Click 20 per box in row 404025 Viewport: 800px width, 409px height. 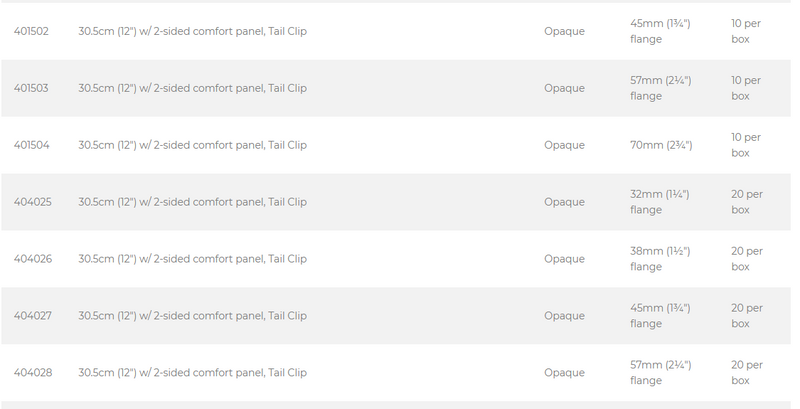[747, 202]
